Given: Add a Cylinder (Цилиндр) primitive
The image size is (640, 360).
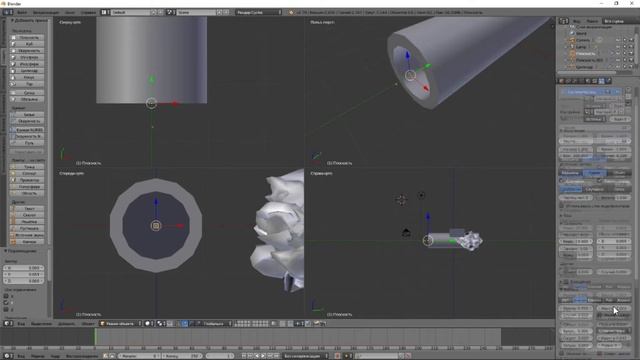Looking at the screenshot, I should tap(28, 71).
